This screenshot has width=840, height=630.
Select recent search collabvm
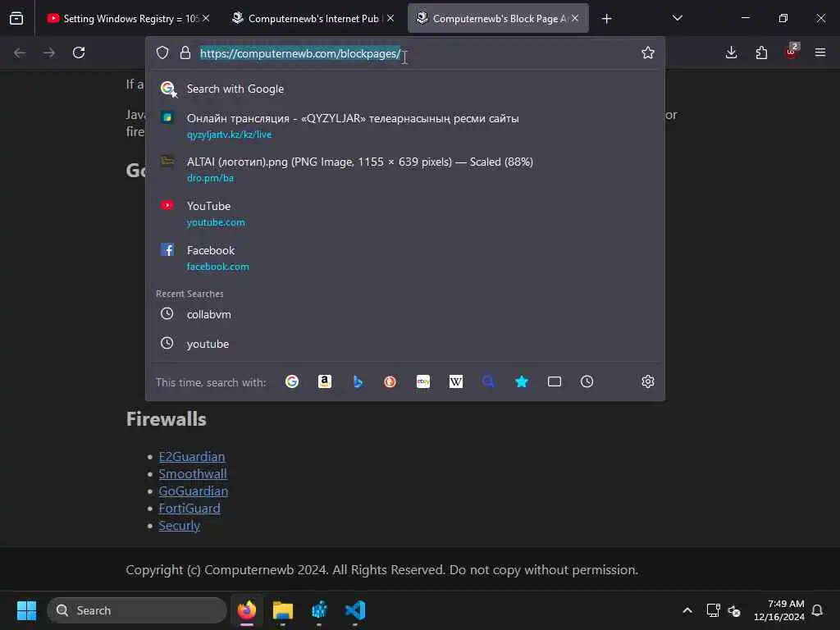coord(405,314)
